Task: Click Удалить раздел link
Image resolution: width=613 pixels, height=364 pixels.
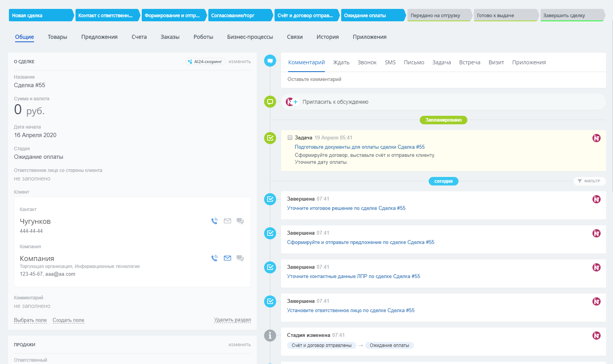Action: (x=232, y=320)
